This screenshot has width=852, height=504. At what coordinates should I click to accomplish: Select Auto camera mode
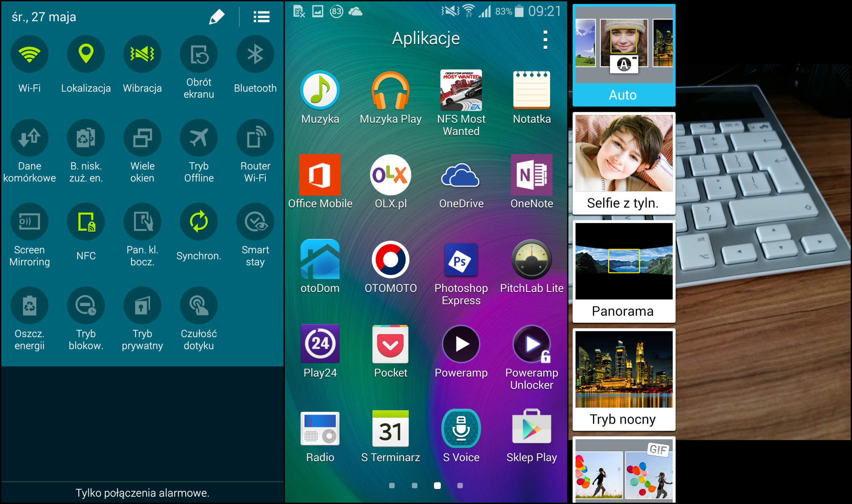pos(624,55)
